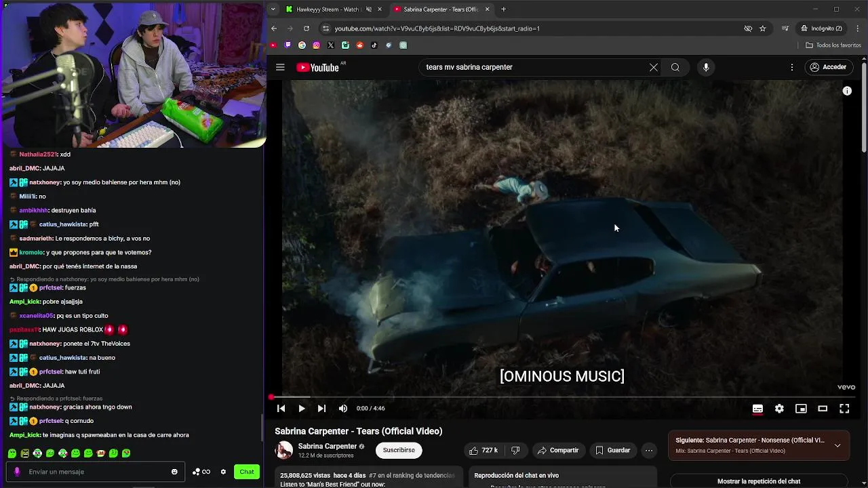
Task: Open the player settings gear
Action: (779, 409)
